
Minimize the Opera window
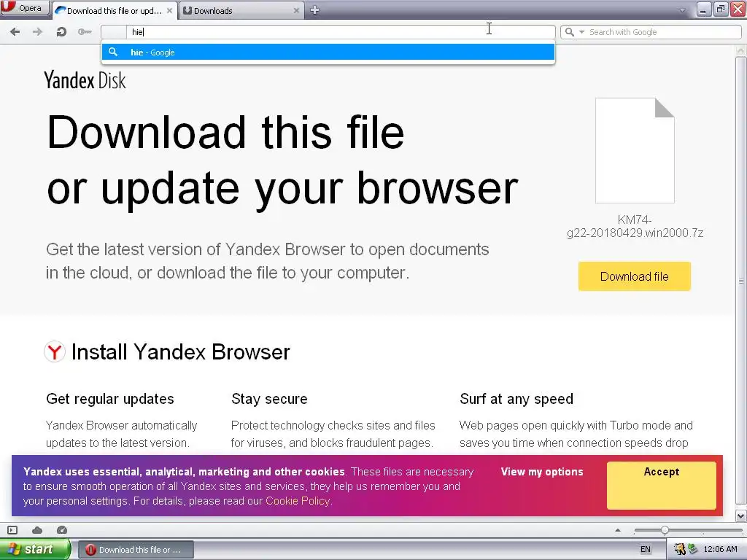703,9
